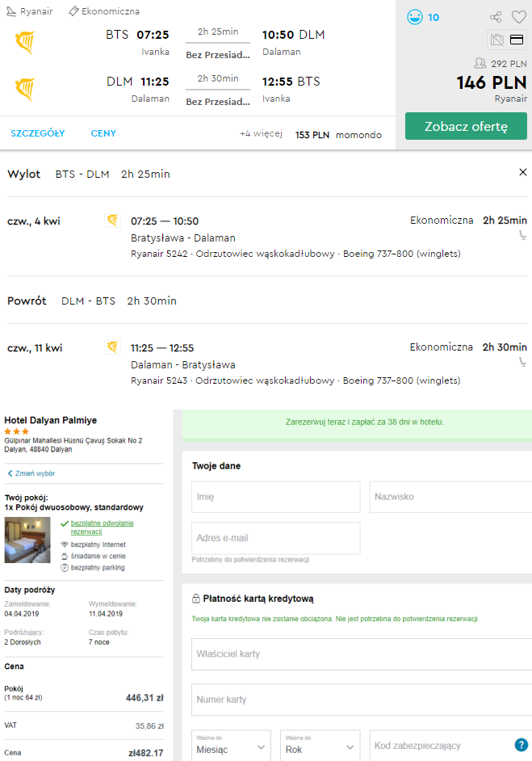Click the hotel room thumbnail photo
This screenshot has width=532, height=761.
point(27,540)
